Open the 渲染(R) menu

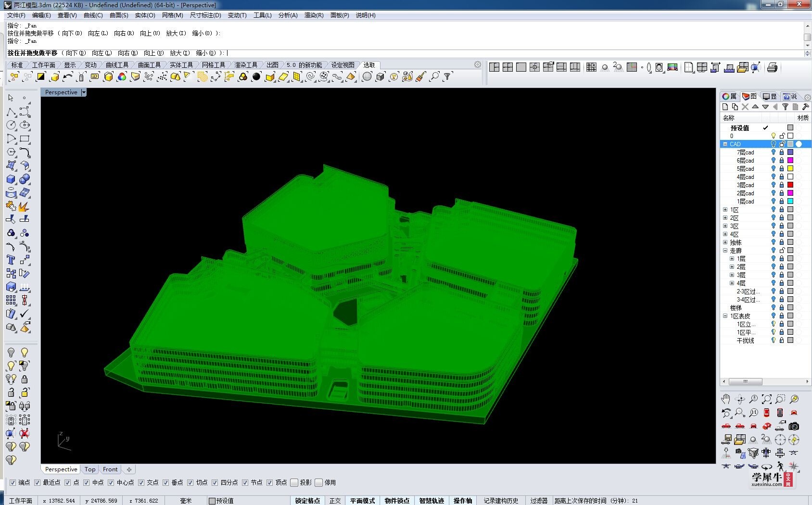(x=314, y=15)
